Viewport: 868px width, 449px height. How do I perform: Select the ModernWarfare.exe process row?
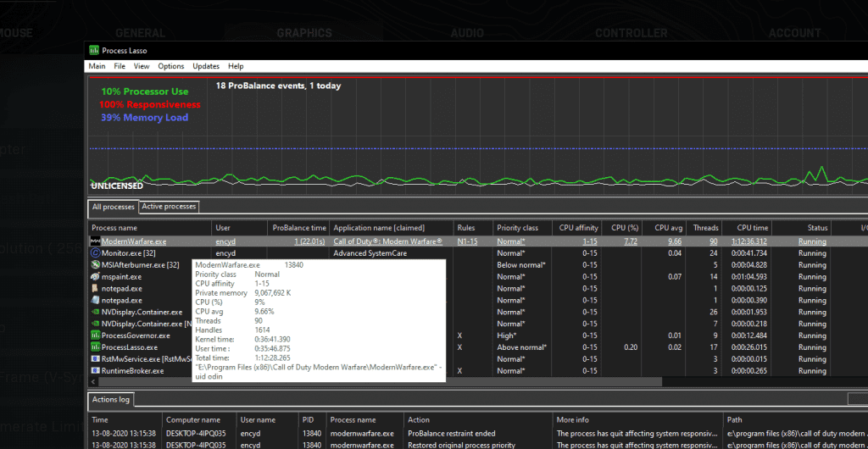click(x=478, y=241)
